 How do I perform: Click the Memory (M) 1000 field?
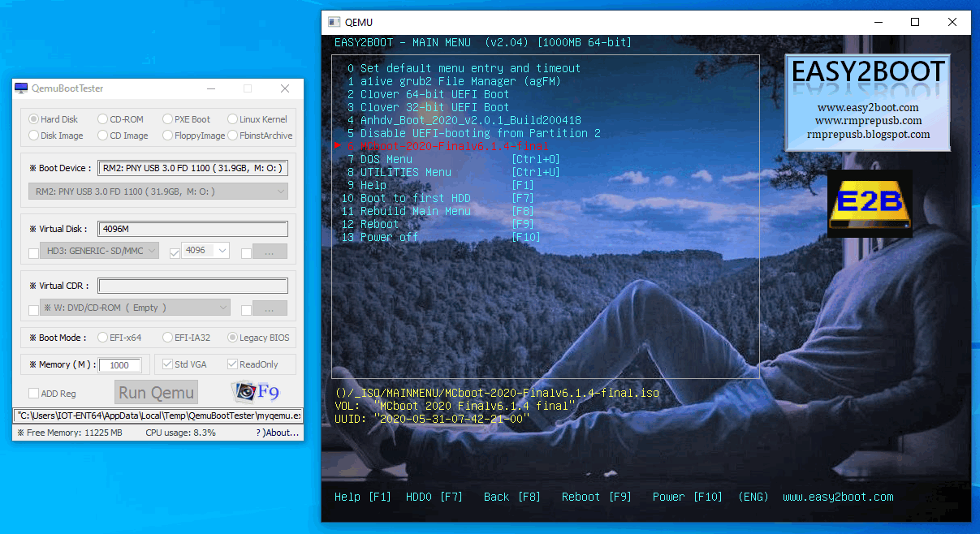tap(120, 365)
